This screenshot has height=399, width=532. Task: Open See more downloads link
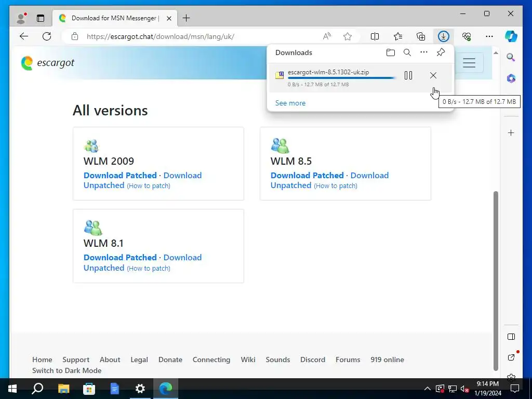tap(290, 103)
